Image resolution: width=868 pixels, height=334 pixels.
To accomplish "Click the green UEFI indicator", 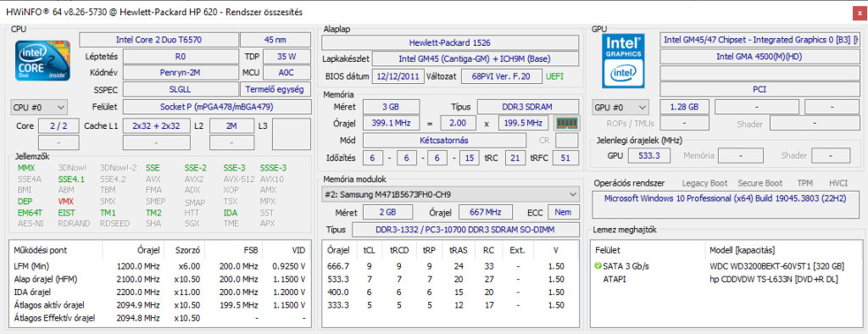I will click(555, 76).
